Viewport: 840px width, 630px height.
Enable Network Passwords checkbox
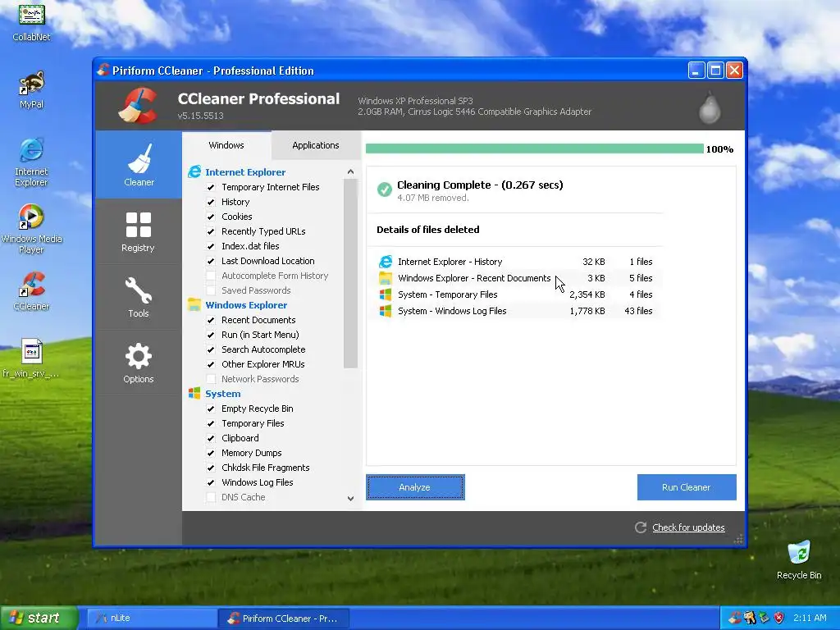[211, 379]
